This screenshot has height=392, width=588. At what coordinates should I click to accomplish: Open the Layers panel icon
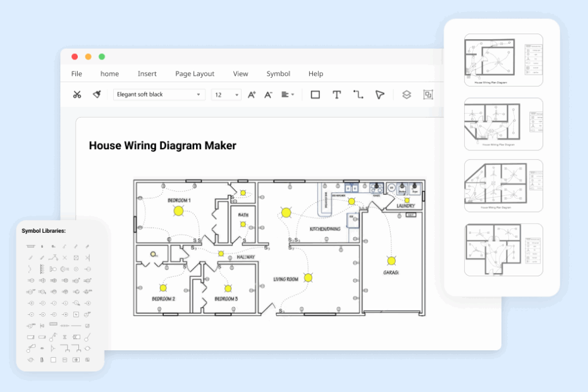[408, 94]
